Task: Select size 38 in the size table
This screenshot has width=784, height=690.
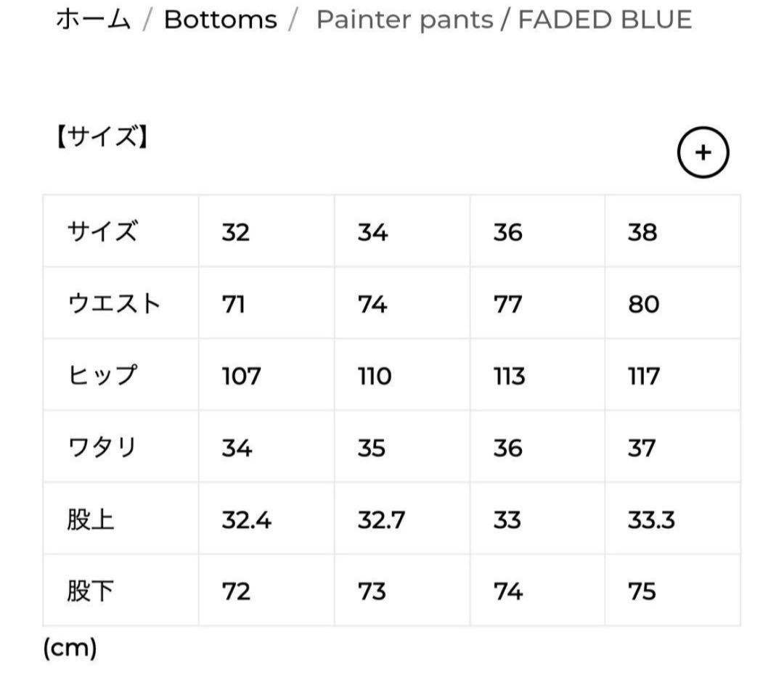Action: click(642, 232)
